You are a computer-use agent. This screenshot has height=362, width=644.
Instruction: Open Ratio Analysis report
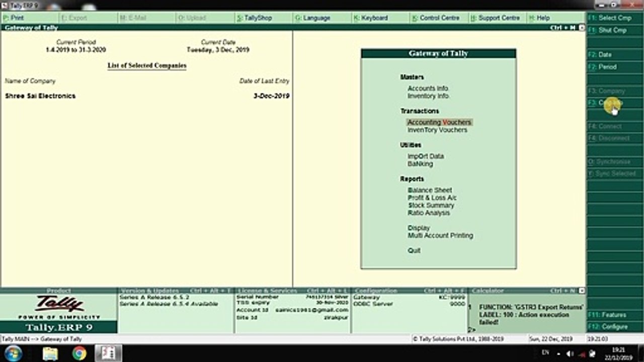[429, 213]
